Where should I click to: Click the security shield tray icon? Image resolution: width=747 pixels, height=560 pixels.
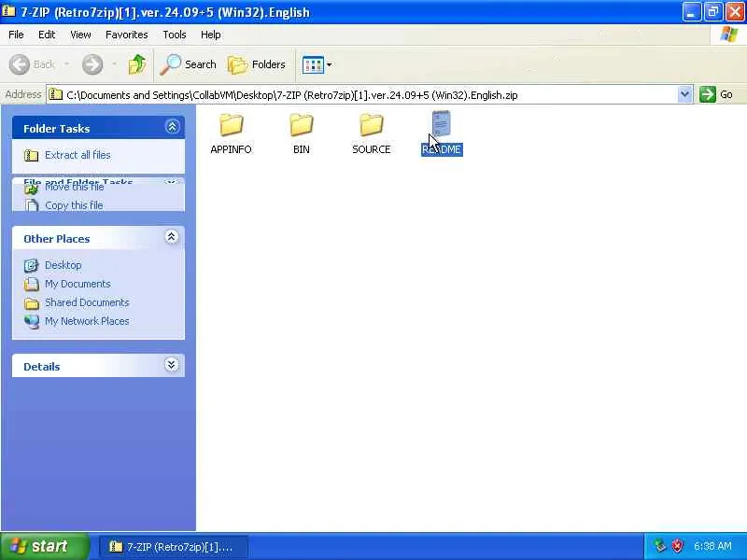[677, 546]
